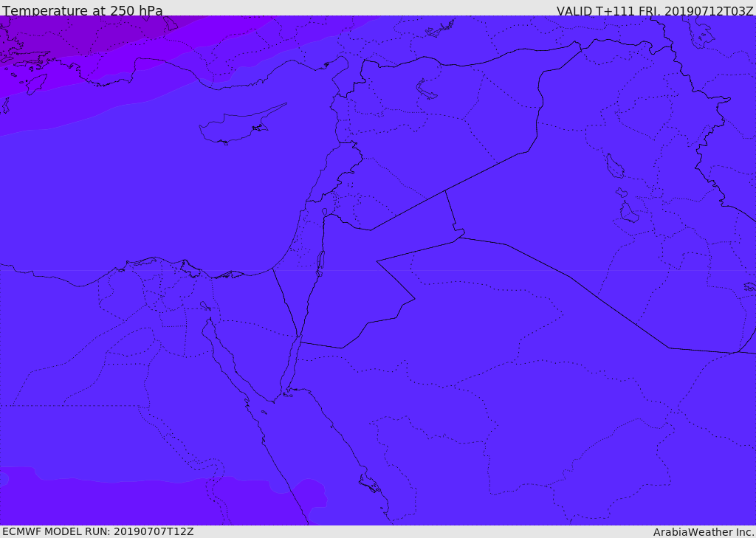Image resolution: width=756 pixels, height=538 pixels.
Task: Click the 'ArabiaWeather Inc' credit text
Action: pos(704,532)
